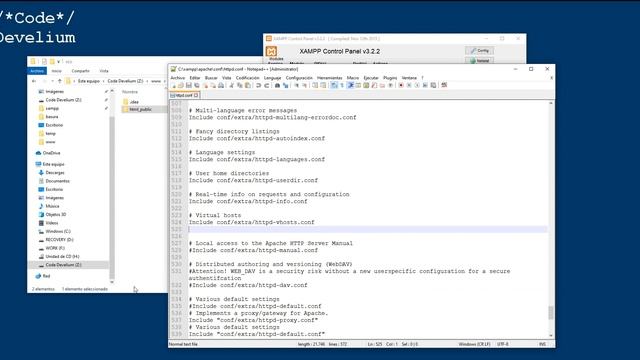Click the Open file toolbar icon

tap(181, 85)
